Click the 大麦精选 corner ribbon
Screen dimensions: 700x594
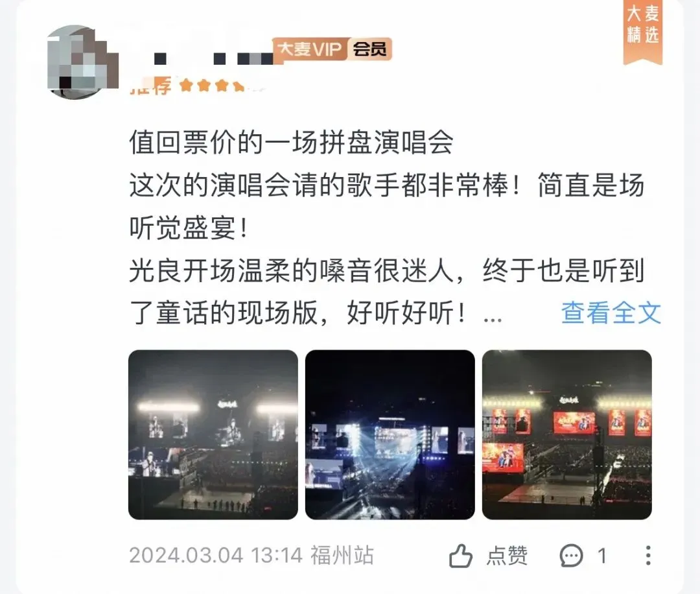click(643, 30)
